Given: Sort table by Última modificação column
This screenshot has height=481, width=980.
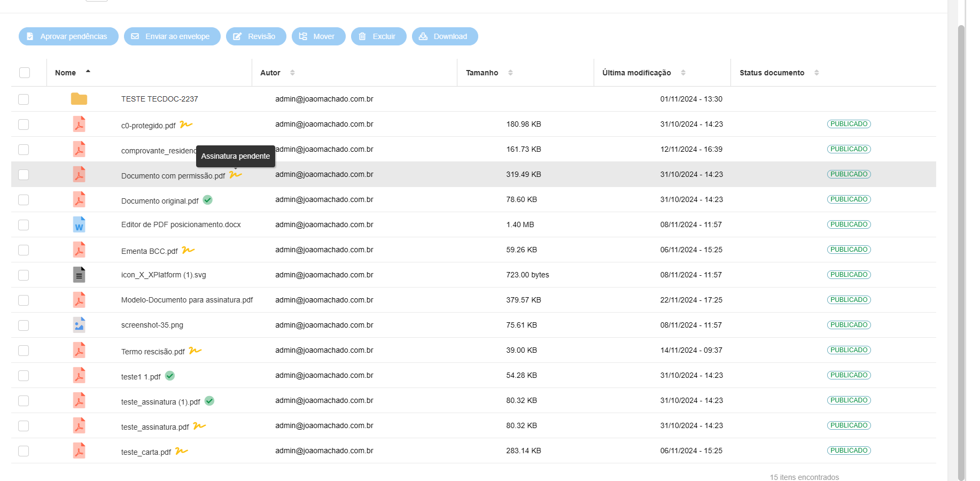Looking at the screenshot, I should 644,73.
